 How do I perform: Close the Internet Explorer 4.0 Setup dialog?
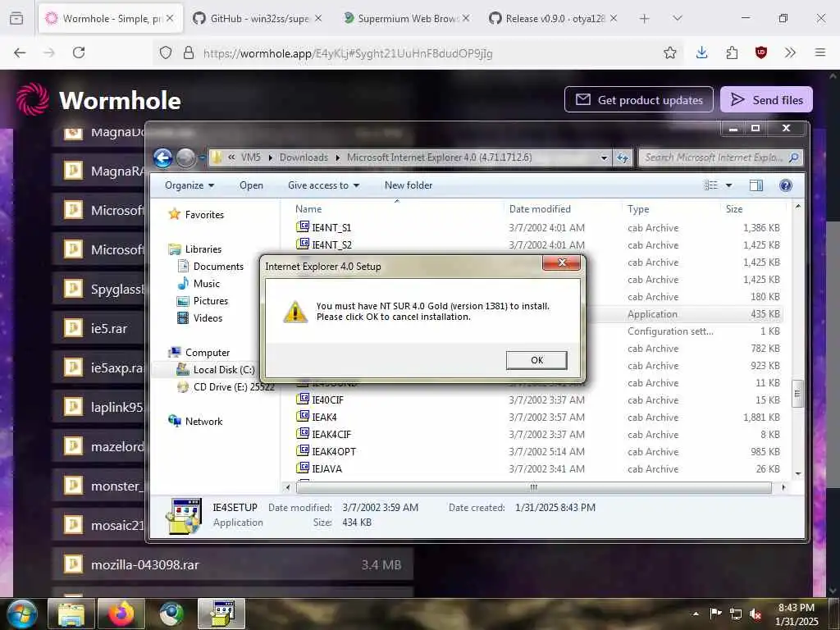(561, 262)
